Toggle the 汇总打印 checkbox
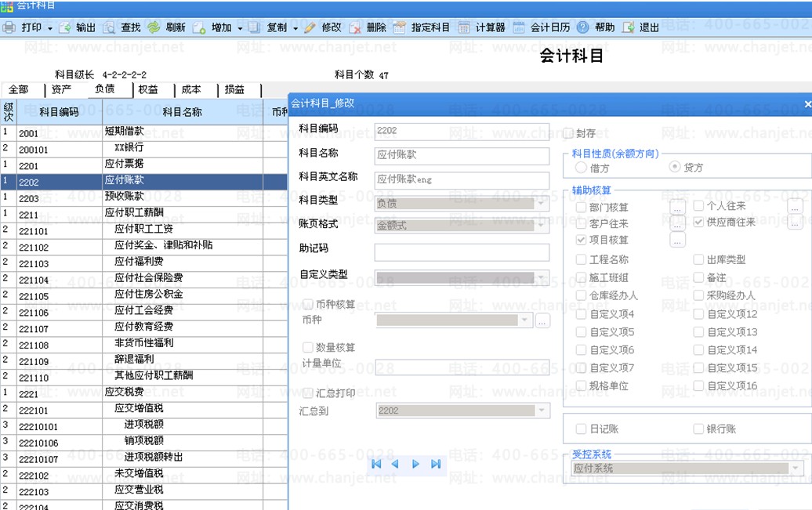Screen dimensions: 812x510 (x=307, y=393)
